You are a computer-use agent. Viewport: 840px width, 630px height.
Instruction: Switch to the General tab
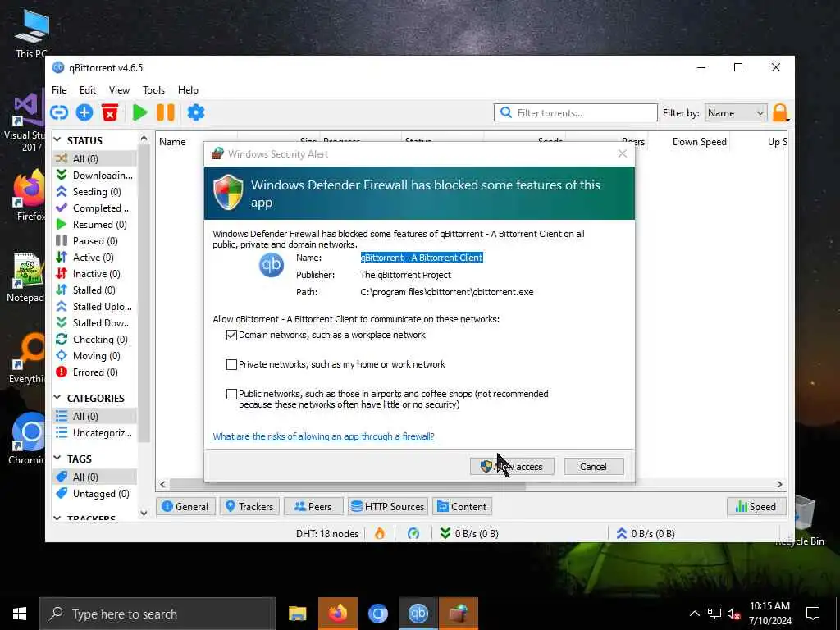185,507
